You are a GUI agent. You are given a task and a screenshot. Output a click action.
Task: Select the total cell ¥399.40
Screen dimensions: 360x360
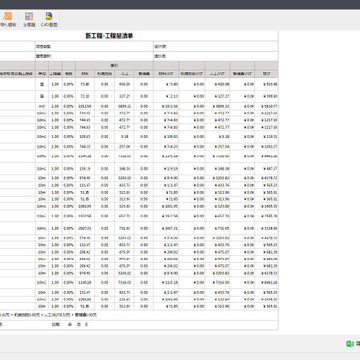click(x=271, y=96)
